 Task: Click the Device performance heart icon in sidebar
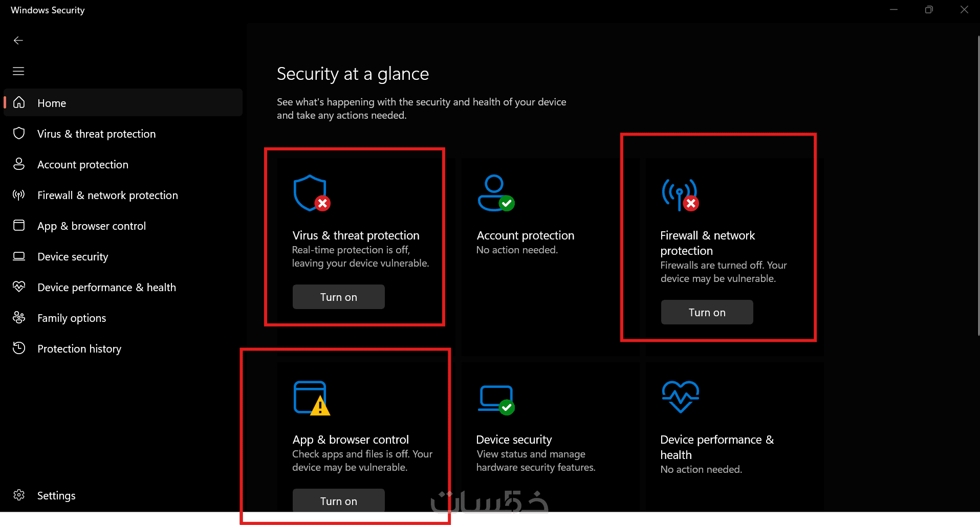tap(19, 287)
